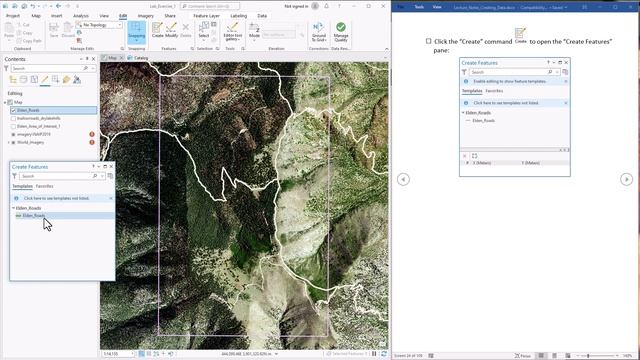
Task: Open the Contents search options dropdown arrow
Action: pyautogui.click(x=93, y=69)
